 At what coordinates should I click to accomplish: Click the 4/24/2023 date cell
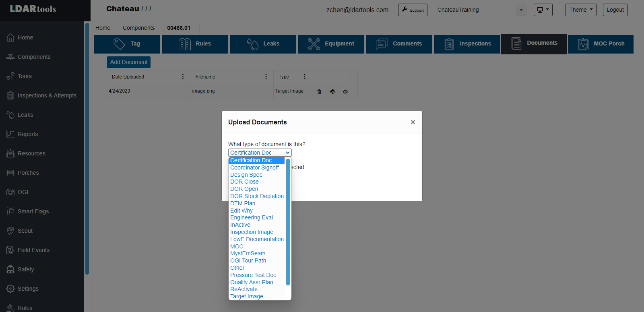pos(149,91)
